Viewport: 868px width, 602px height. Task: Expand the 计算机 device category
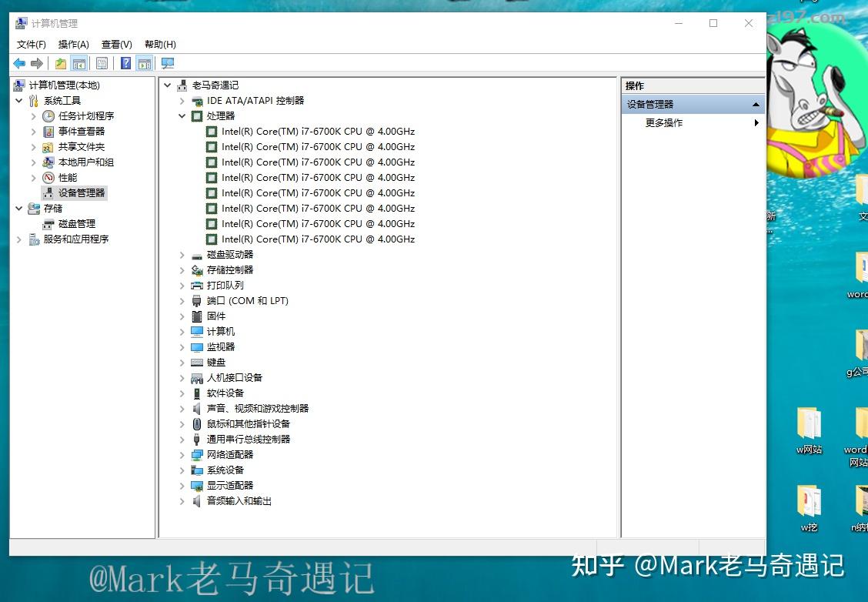pos(182,332)
